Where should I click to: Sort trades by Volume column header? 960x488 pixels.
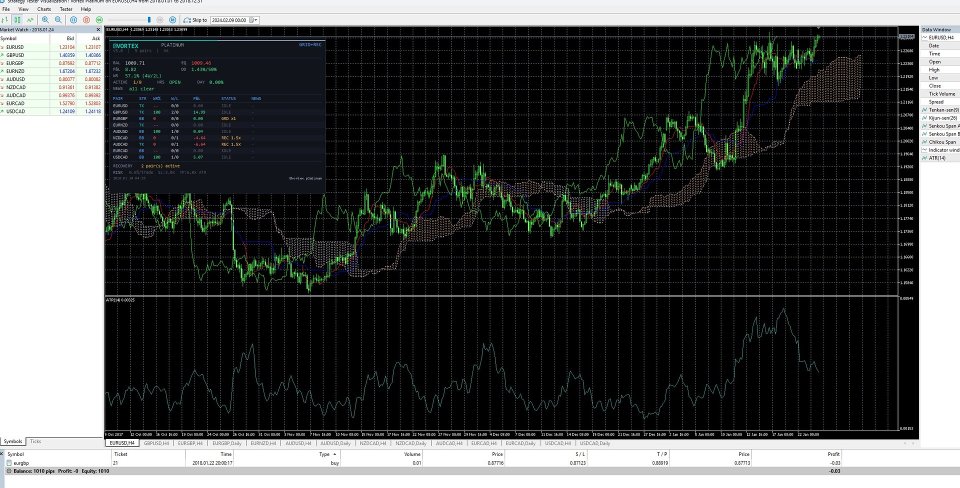(412, 454)
